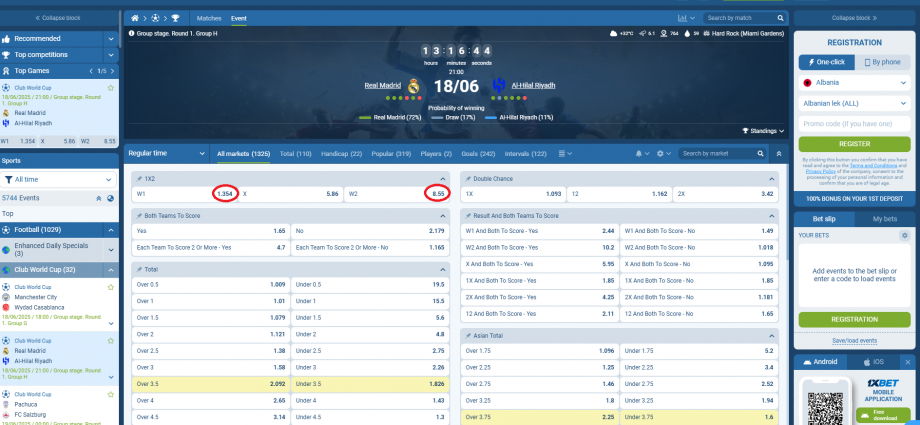The image size is (920, 425).
Task: Switch to the Matches tab
Action: tap(209, 18)
